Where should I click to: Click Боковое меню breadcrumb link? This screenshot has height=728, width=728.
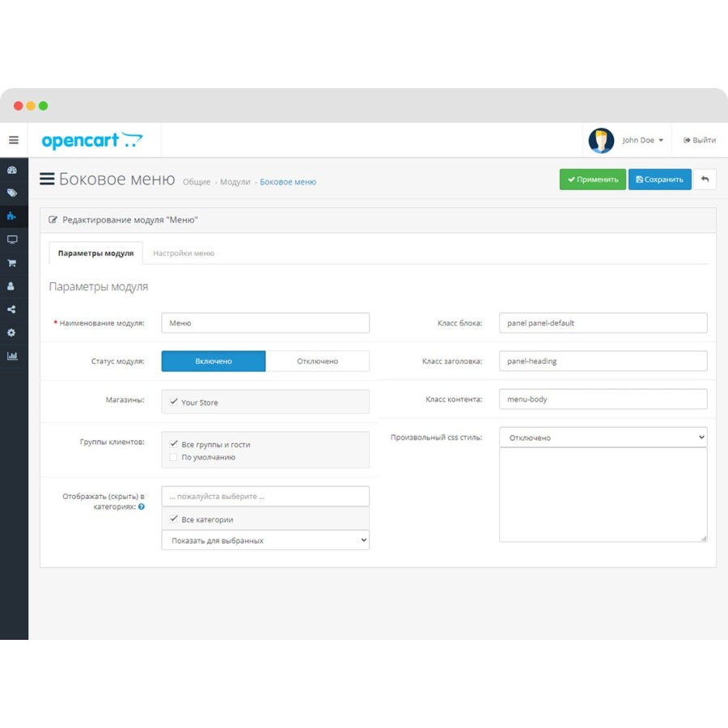pos(288,182)
